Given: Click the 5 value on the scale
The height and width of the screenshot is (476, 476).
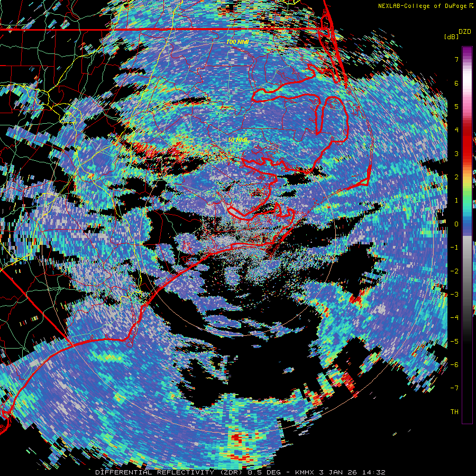Looking at the screenshot, I should click(x=456, y=106).
